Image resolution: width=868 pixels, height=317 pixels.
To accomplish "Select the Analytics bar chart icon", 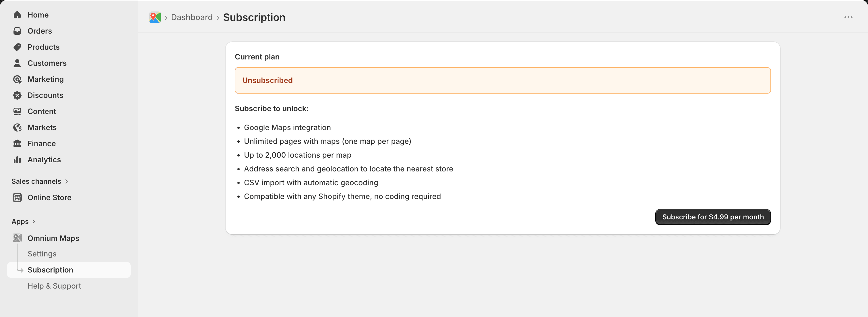I will pos(17,160).
